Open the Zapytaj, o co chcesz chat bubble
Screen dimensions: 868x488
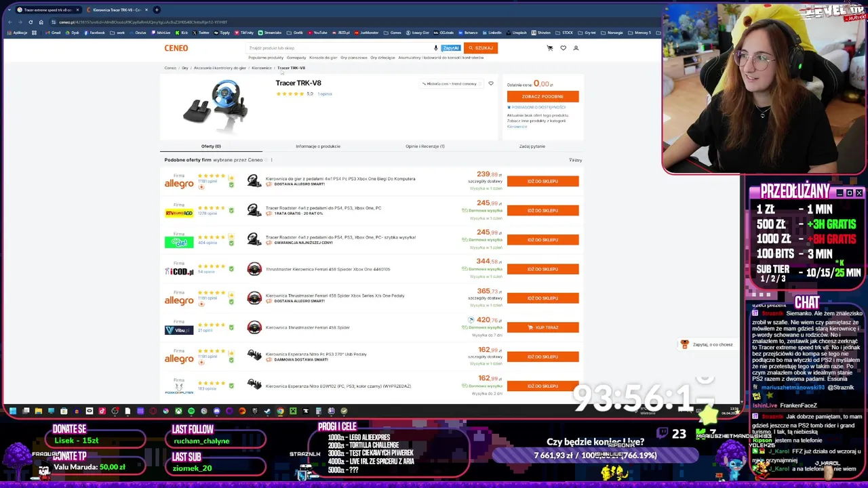click(x=707, y=344)
